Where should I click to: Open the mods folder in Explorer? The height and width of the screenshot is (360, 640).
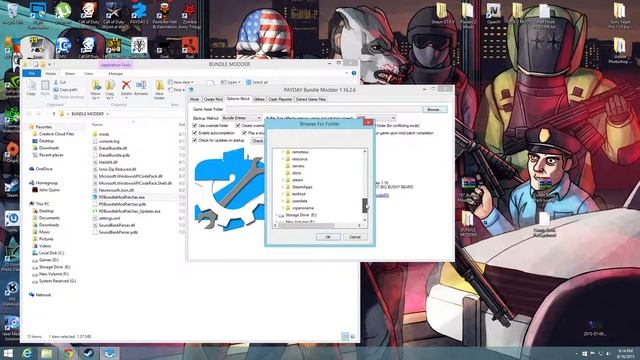click(x=104, y=134)
